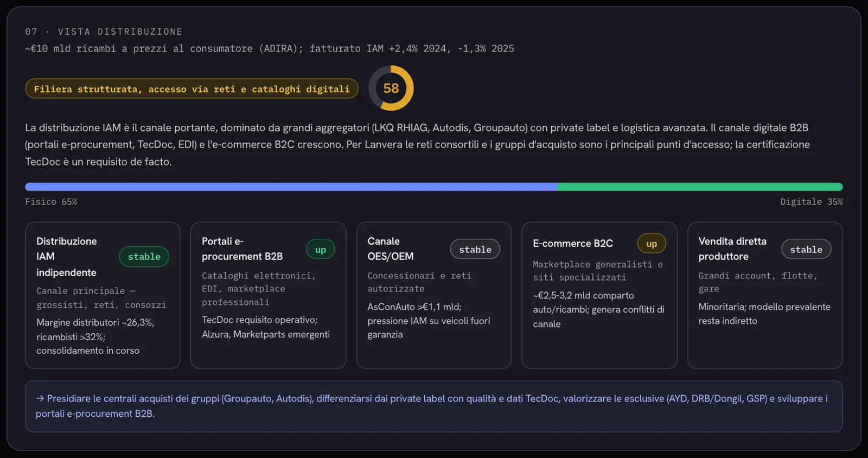Click the La distribuzione IAM description paragraph
The width and height of the screenshot is (868, 458).
[x=418, y=144]
